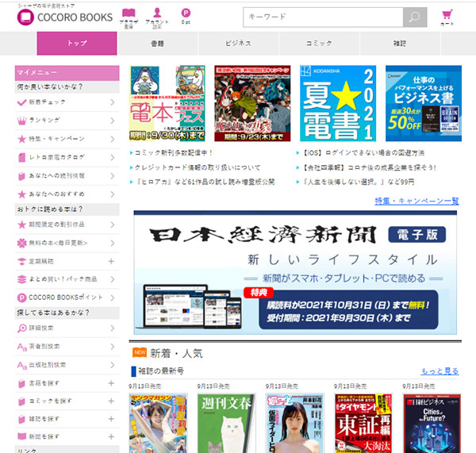The image size is (476, 453).
Task: Click the book icon for 雑誌を探す
Action: (x=22, y=420)
